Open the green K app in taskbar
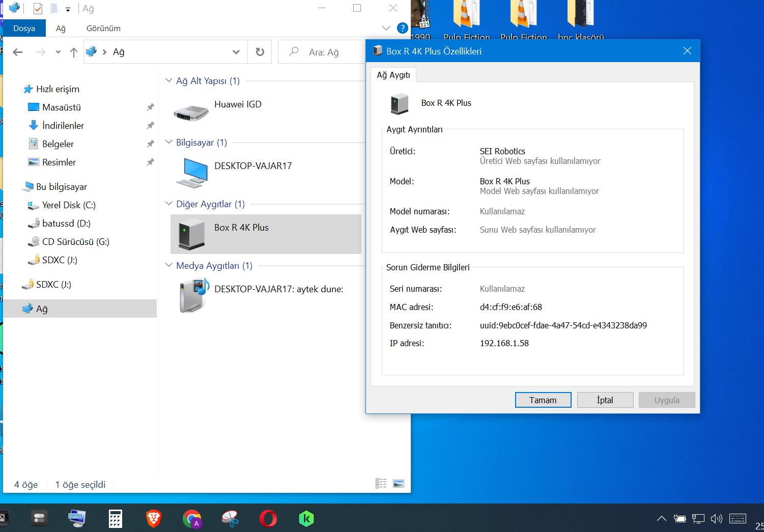Viewport: 764px width, 532px height. coord(306,519)
